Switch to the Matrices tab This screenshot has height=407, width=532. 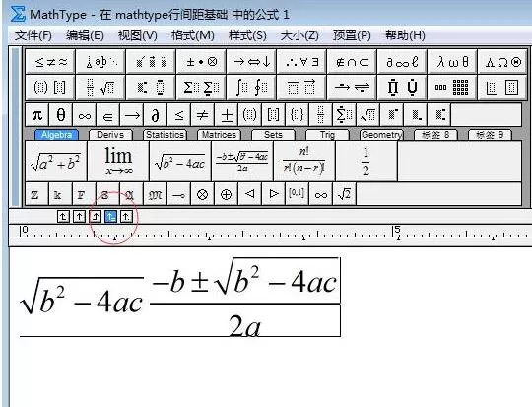point(219,135)
